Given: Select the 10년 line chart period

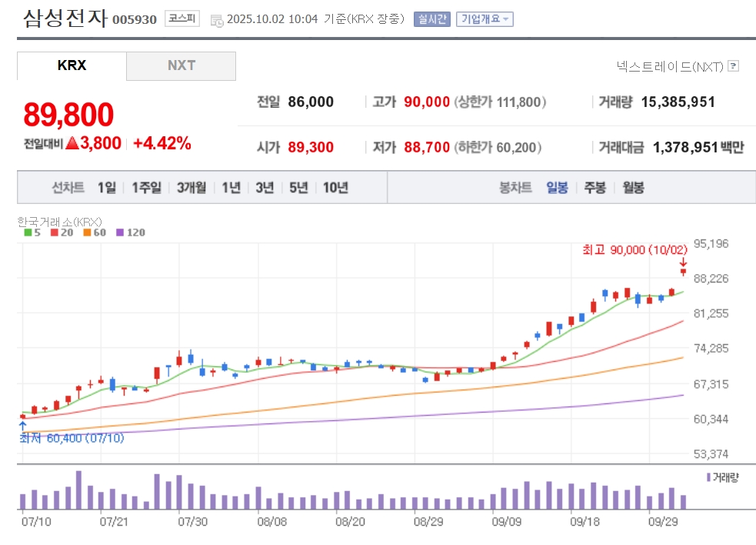Looking at the screenshot, I should 335,188.
